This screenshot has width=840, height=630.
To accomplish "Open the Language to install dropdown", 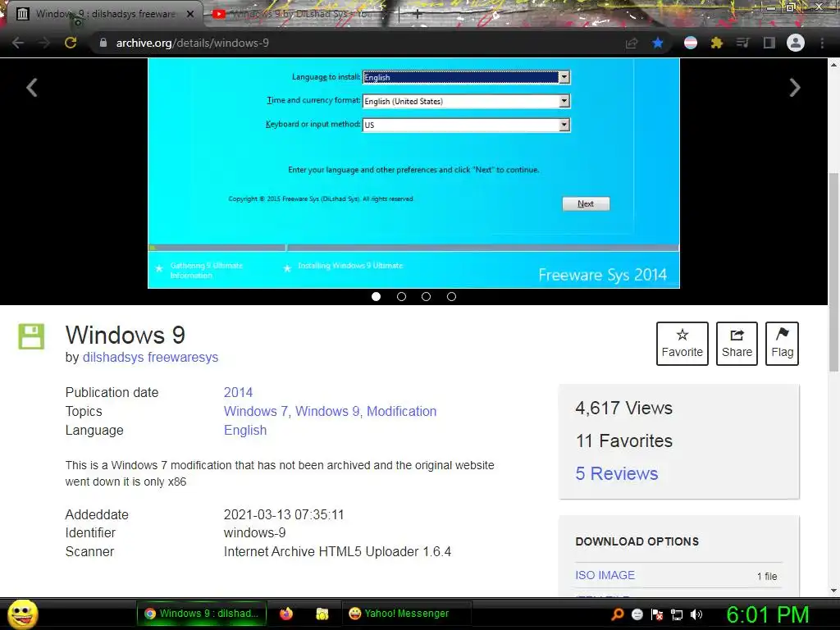I will click(466, 77).
